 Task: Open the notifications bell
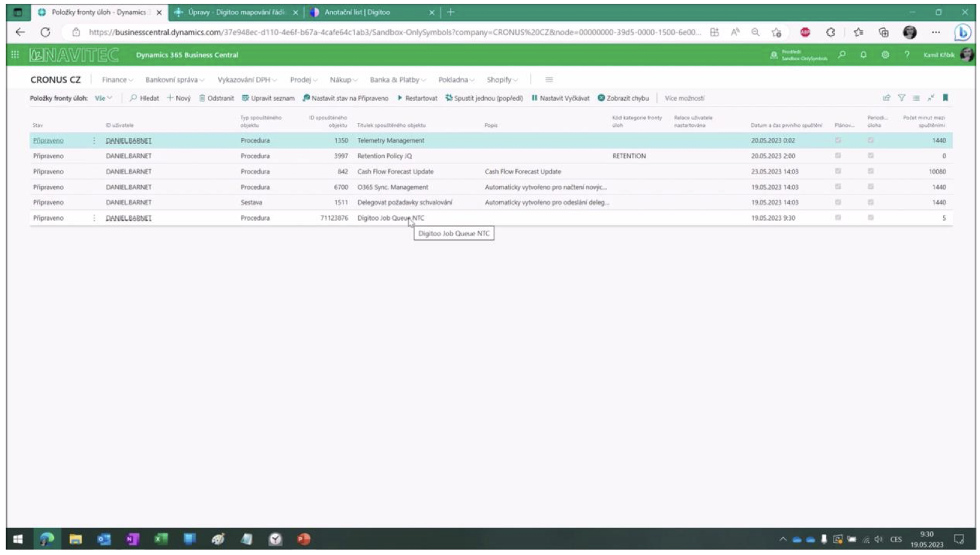[863, 55]
